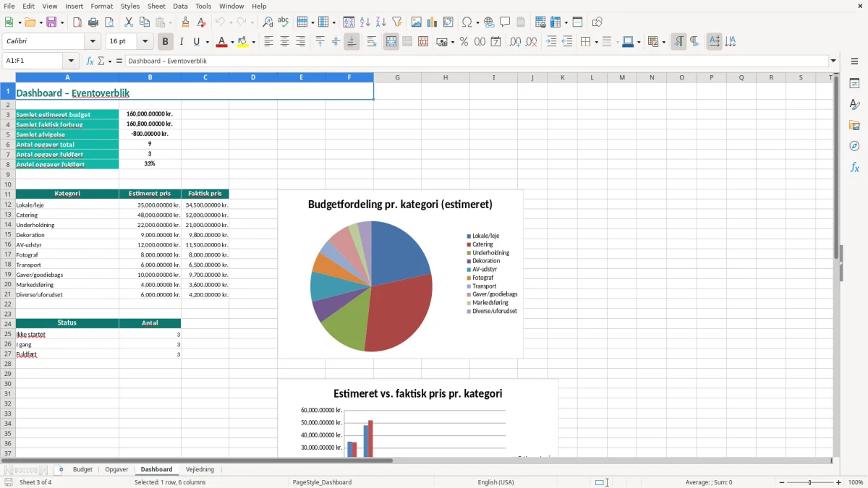The height and width of the screenshot is (488, 868).
Task: Open the sidebar Properties panel icon
Action: coord(854,83)
